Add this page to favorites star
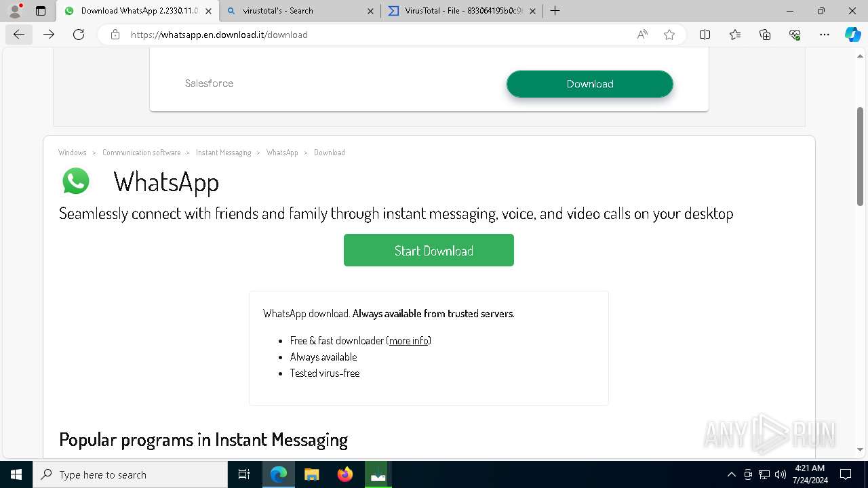This screenshot has width=868, height=488. pos(669,35)
